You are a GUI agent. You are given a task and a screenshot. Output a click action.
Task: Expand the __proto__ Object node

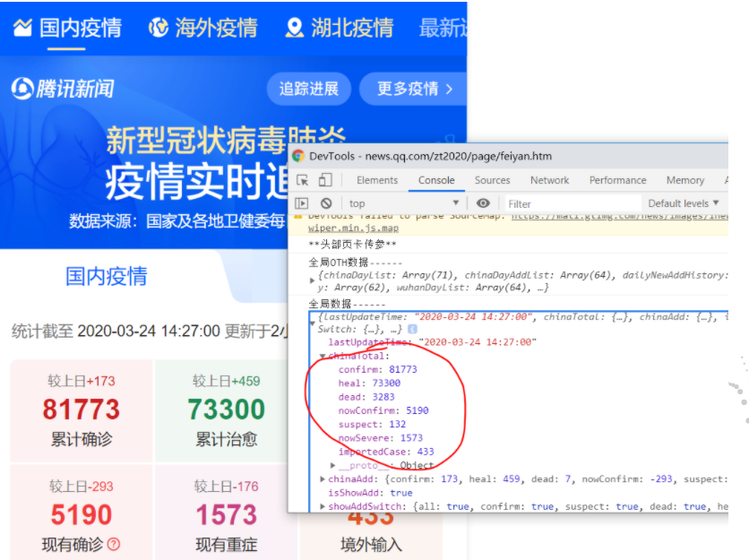(333, 465)
